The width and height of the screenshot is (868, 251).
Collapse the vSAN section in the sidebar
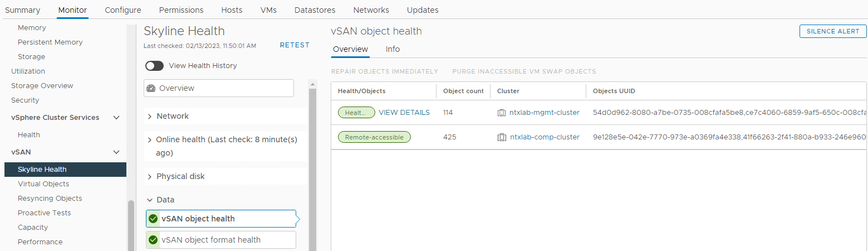click(x=116, y=152)
